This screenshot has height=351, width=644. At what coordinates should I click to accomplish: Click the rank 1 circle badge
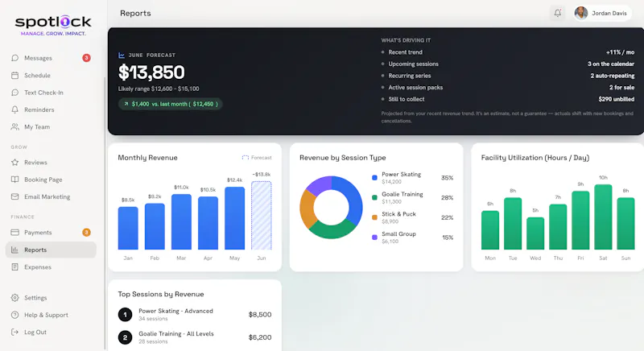(126, 315)
